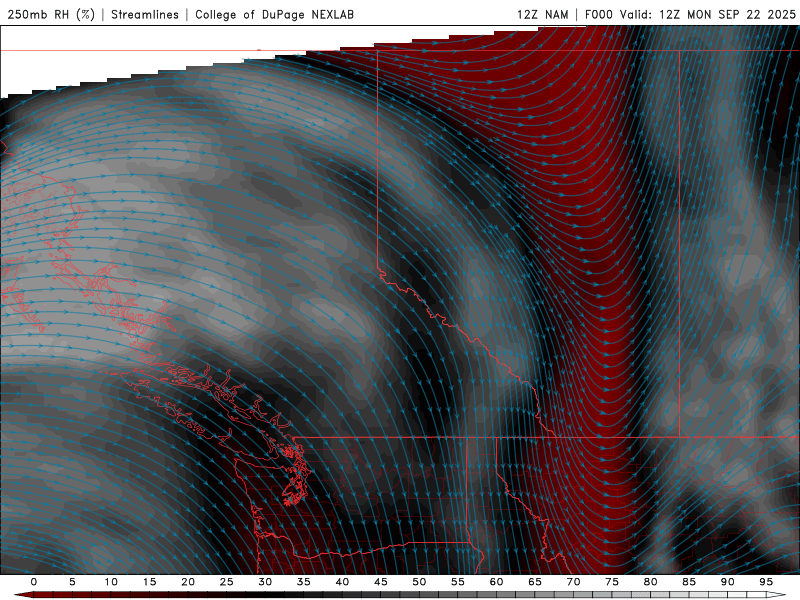Click the colorbar label "50"
Viewport: 800px width, 600px height.
click(x=419, y=582)
